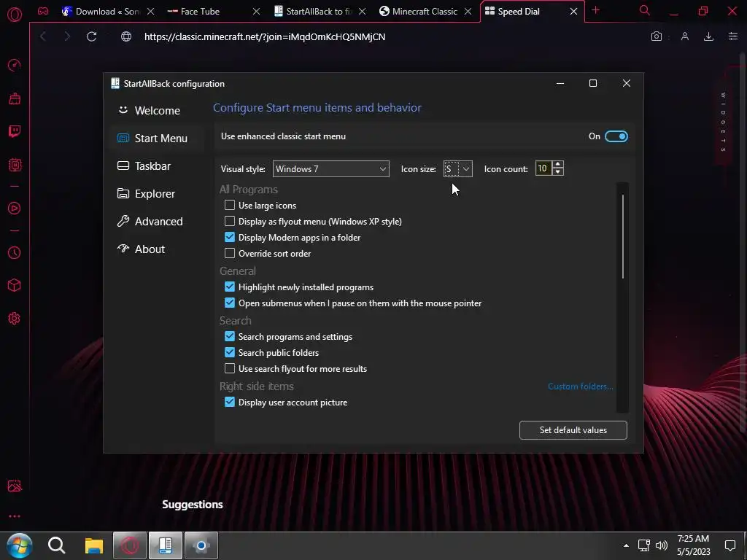Open the notification center icon
The height and width of the screenshot is (560, 747).
(x=729, y=545)
